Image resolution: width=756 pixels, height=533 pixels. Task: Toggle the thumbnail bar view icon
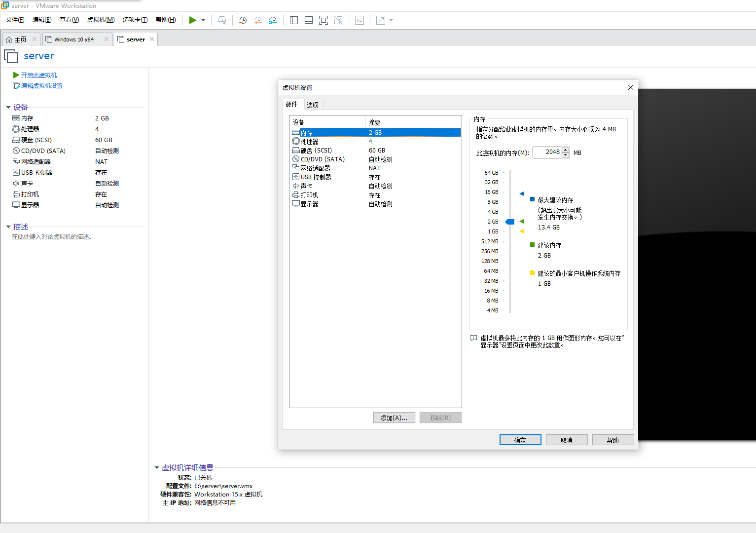click(x=309, y=20)
